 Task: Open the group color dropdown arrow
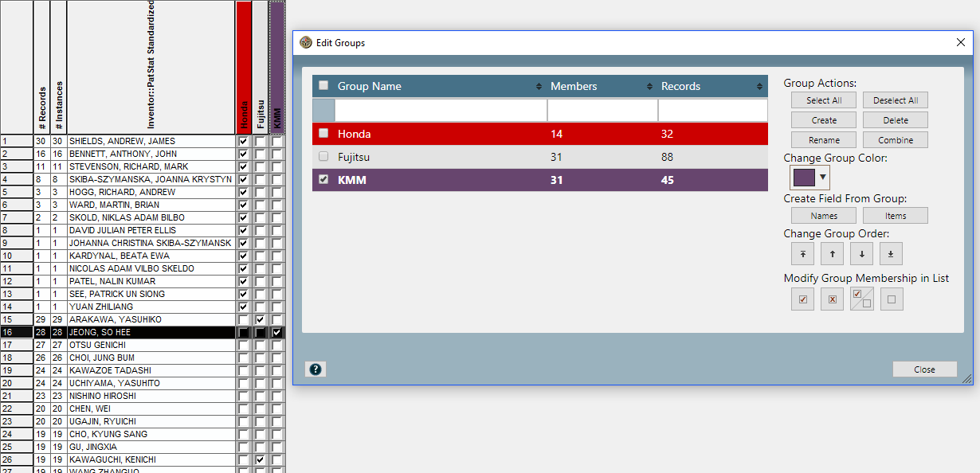click(x=823, y=177)
